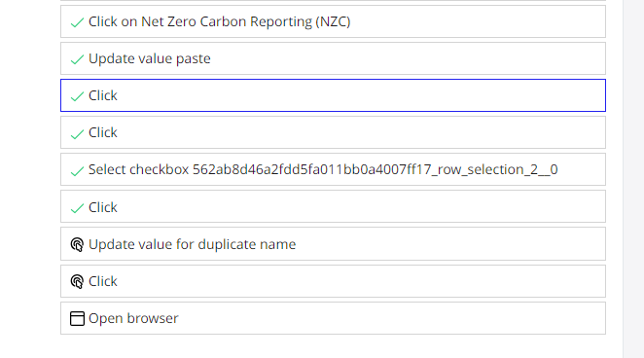Open the Update value for duplicate name step

pos(193,244)
